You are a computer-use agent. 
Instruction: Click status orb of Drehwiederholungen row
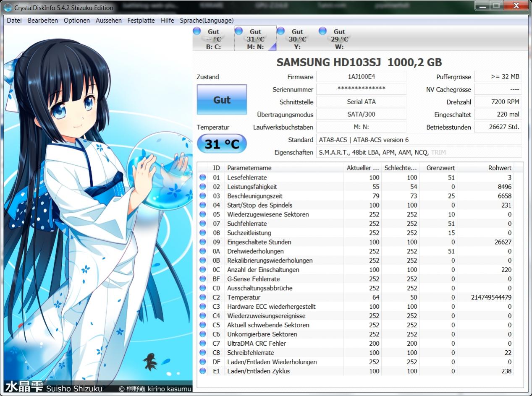203,251
